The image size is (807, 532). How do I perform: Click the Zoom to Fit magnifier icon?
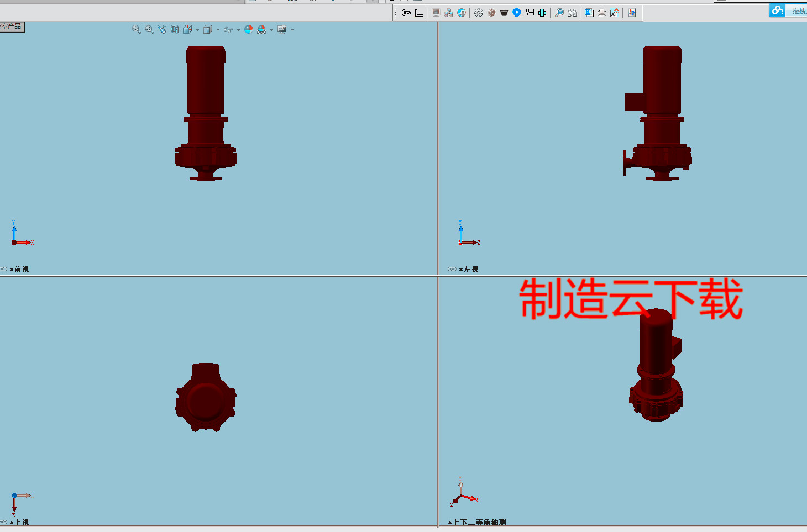pos(136,29)
